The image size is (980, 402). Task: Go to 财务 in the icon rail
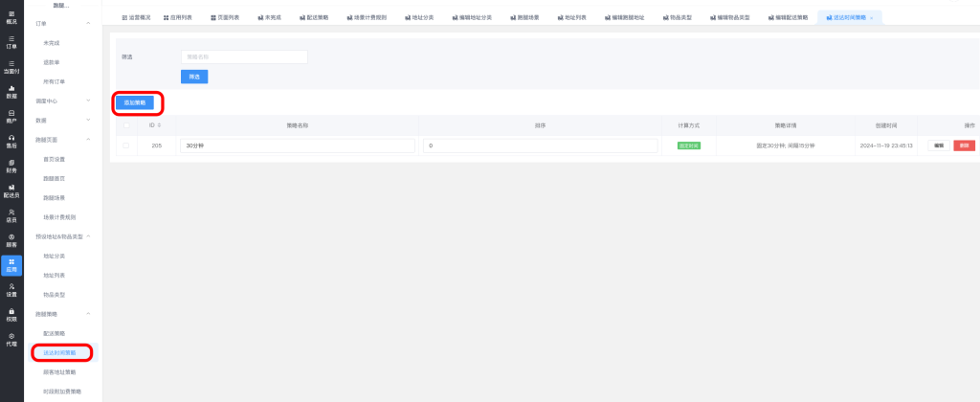tap(11, 167)
